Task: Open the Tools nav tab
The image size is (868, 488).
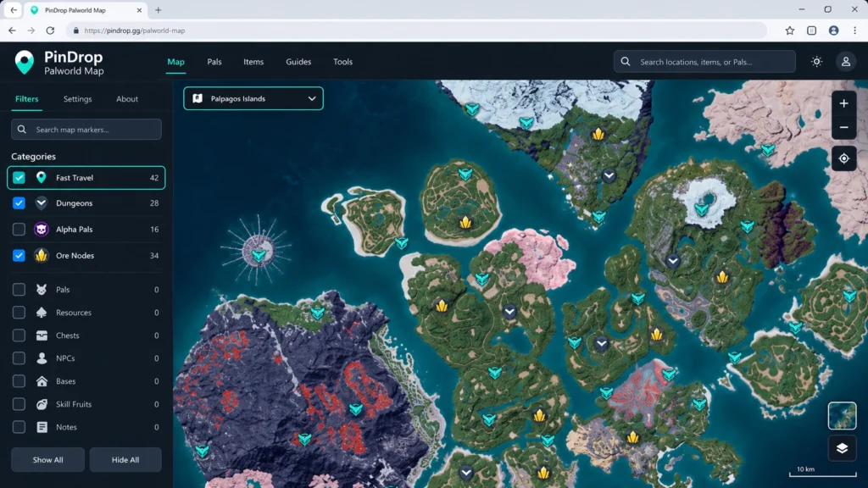Action: pyautogui.click(x=342, y=62)
